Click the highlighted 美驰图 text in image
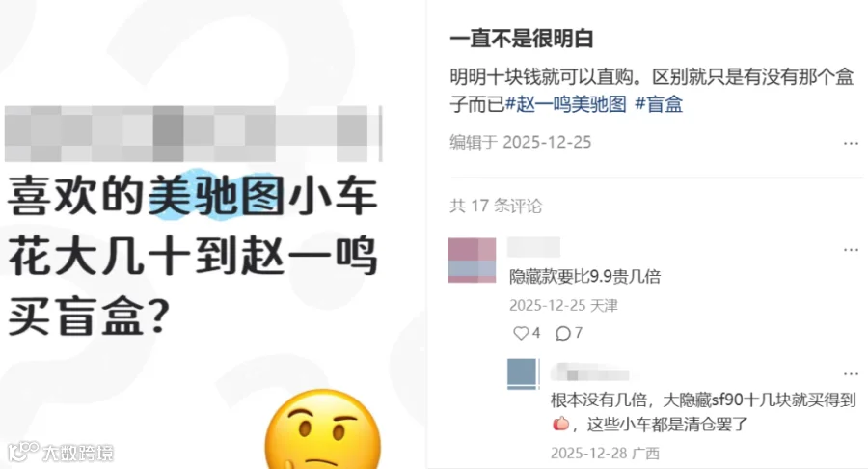 [x=216, y=196]
